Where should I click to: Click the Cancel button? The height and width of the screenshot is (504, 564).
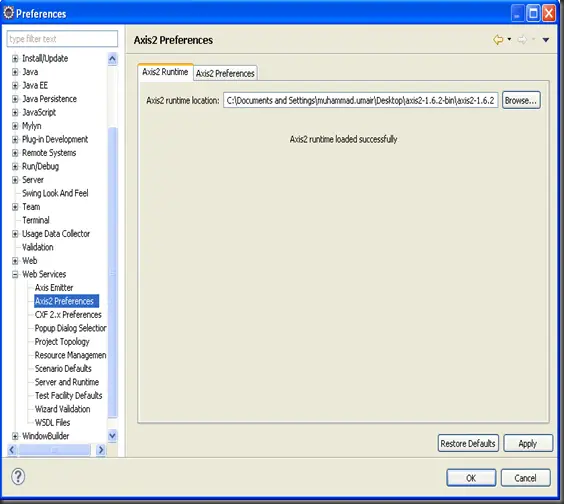525,478
